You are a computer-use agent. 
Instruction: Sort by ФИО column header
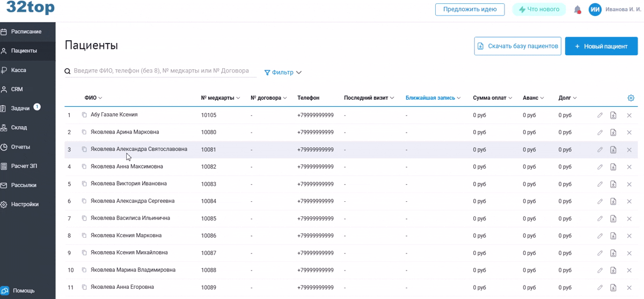(93, 98)
